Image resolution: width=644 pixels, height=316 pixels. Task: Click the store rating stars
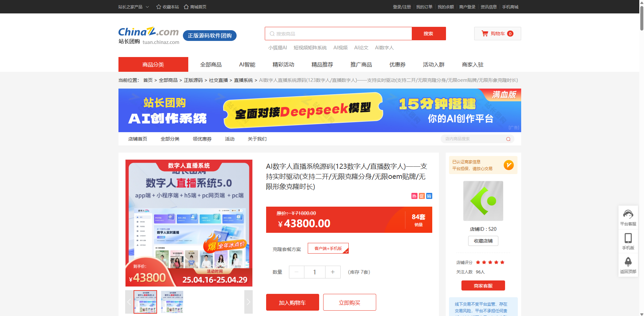490,262
